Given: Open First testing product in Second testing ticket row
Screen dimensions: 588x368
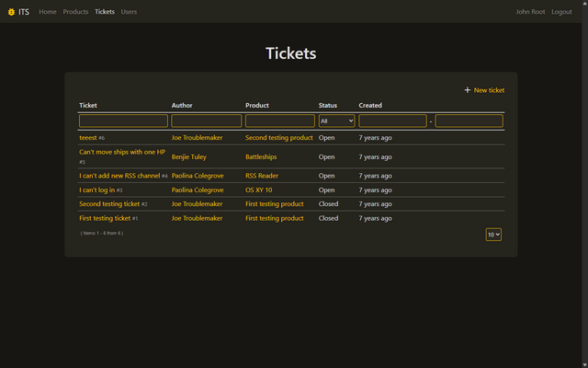Looking at the screenshot, I should coord(275,204).
